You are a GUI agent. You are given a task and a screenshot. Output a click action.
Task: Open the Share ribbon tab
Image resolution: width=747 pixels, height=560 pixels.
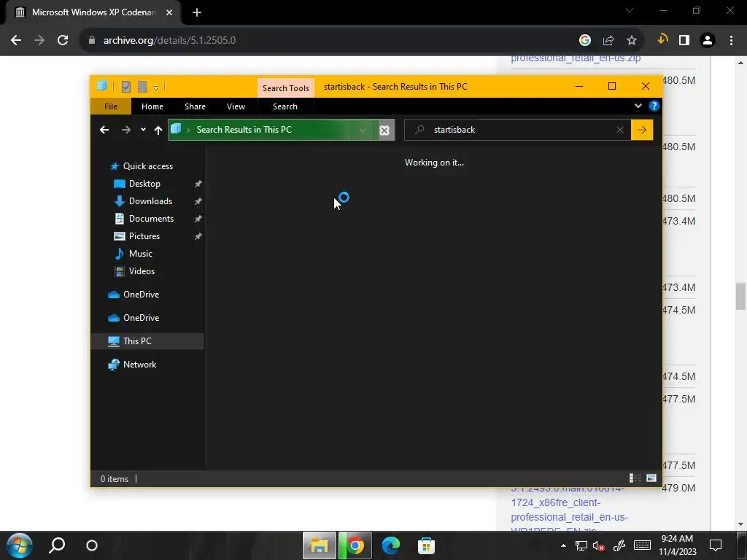pyautogui.click(x=195, y=106)
